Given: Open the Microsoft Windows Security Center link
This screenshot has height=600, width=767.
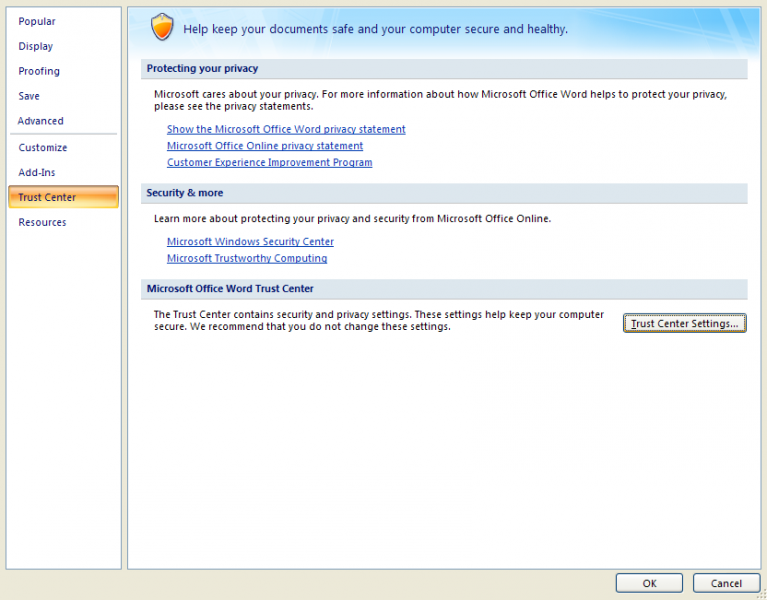Looking at the screenshot, I should 250,241.
